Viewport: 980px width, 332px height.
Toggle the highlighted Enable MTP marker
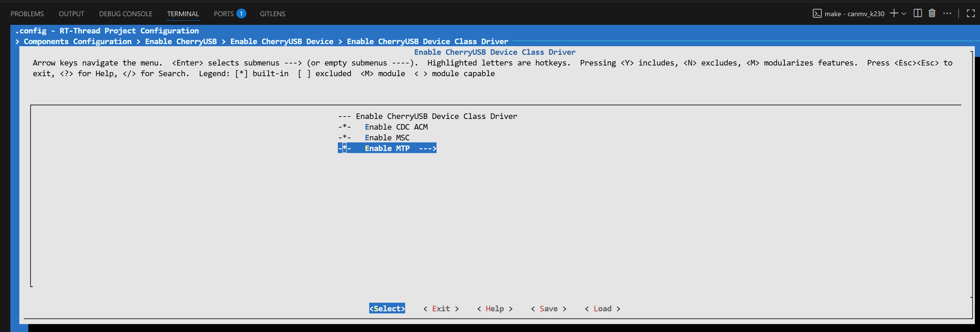pos(344,148)
